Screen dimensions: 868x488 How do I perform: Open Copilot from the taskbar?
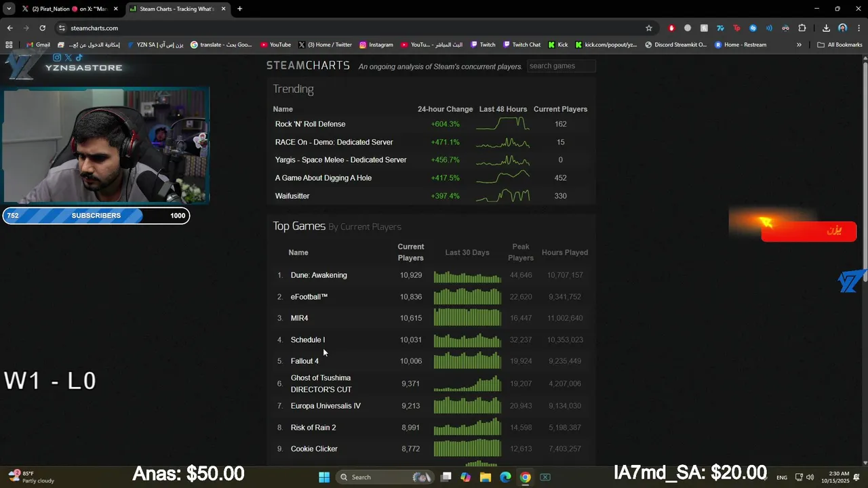[465, 477]
